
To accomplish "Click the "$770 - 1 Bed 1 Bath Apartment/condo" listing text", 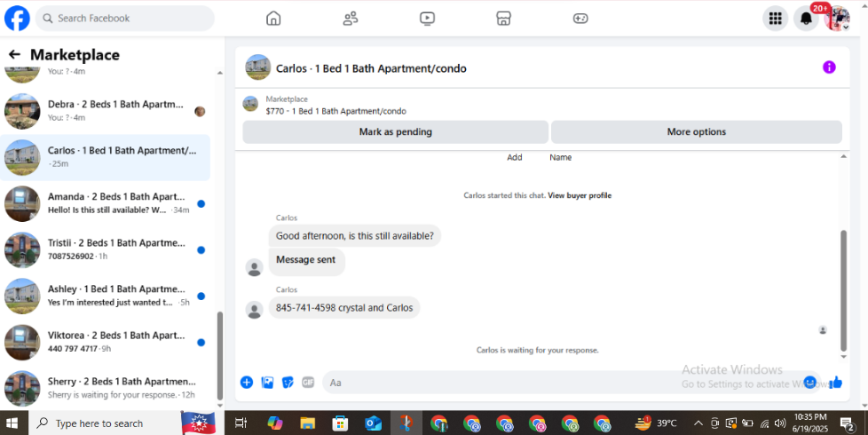I will (336, 111).
